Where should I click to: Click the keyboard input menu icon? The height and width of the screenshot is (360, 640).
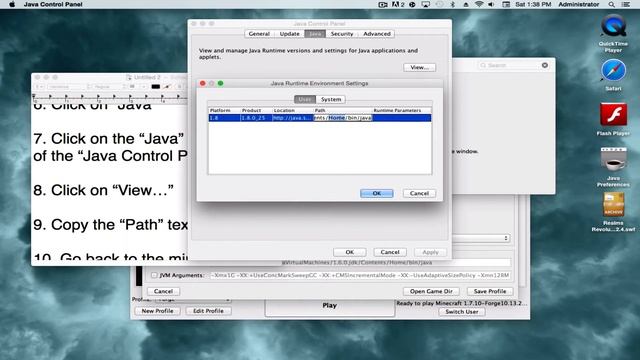[x=506, y=4]
